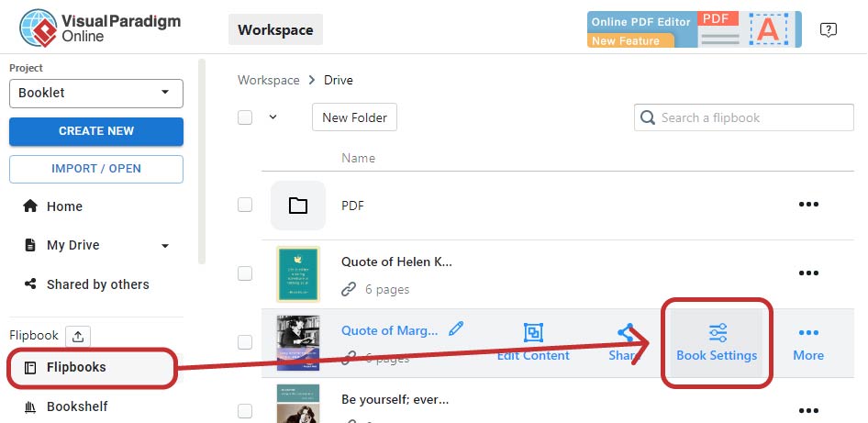Open Edit Content for the flipbook
Screen dimensions: 868x423
(533, 342)
